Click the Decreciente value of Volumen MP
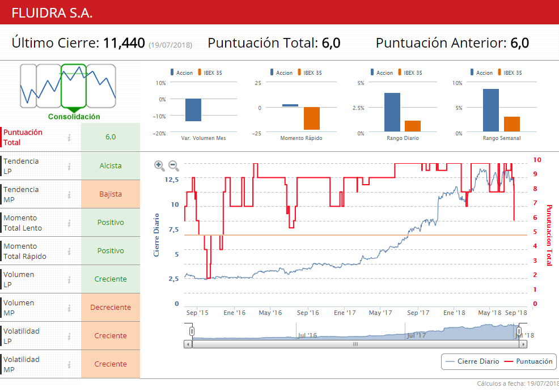Image resolution: width=559 pixels, height=392 pixels. pos(111,308)
